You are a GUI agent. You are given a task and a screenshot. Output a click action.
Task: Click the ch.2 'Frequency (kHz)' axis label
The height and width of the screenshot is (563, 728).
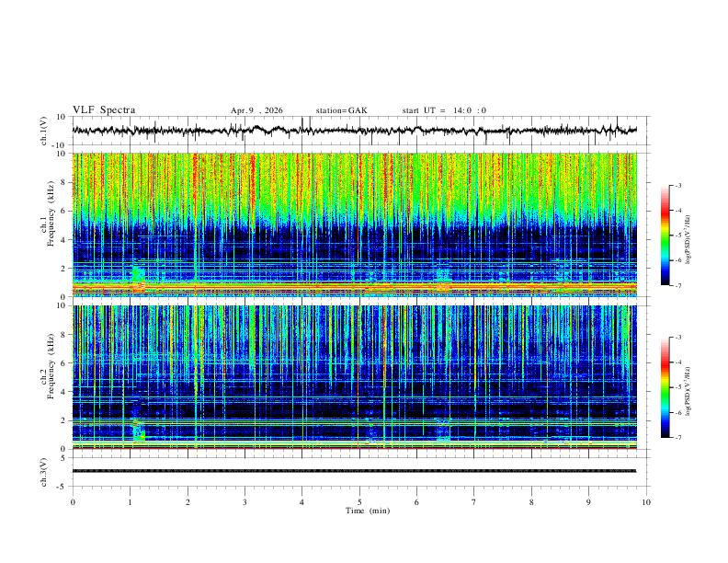(51, 366)
